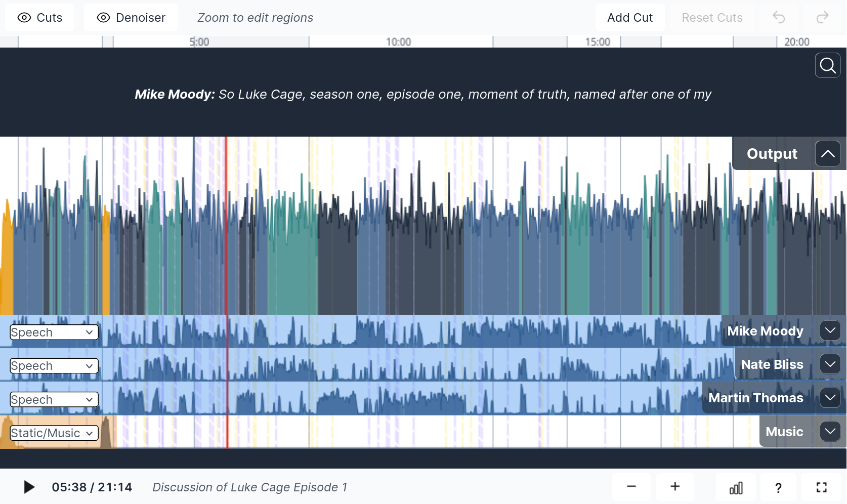
Task: Click the redo arrow icon
Action: (x=822, y=18)
